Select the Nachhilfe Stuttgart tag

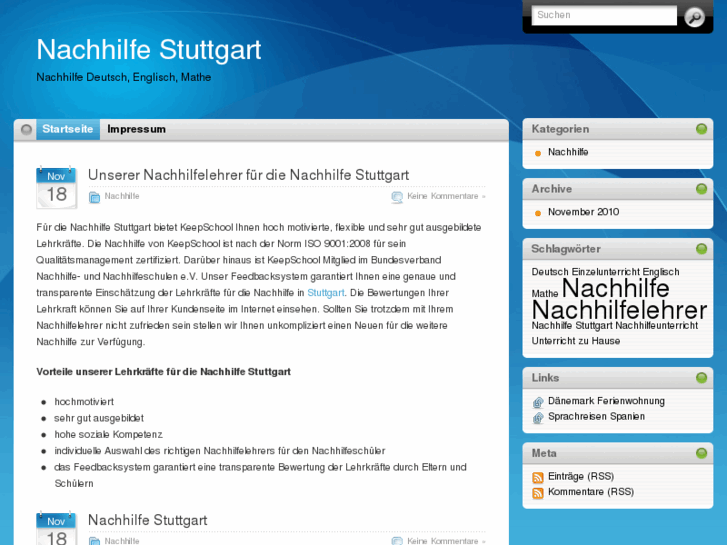pos(572,326)
